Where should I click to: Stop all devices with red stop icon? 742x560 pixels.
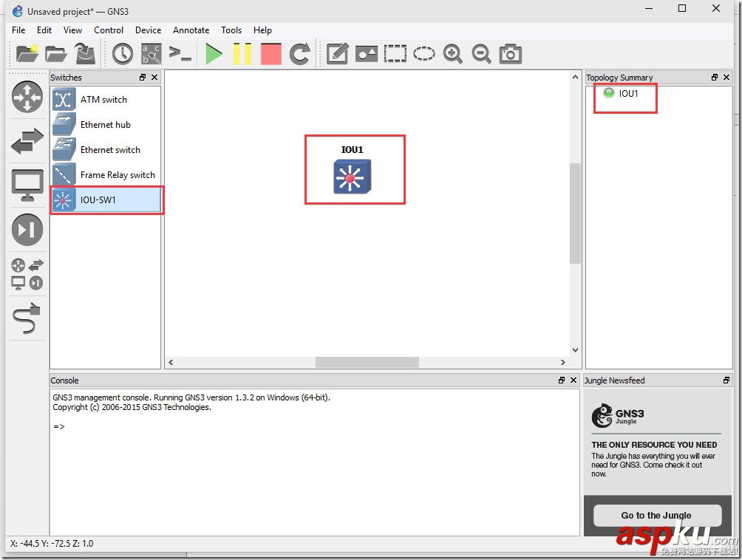coord(270,53)
